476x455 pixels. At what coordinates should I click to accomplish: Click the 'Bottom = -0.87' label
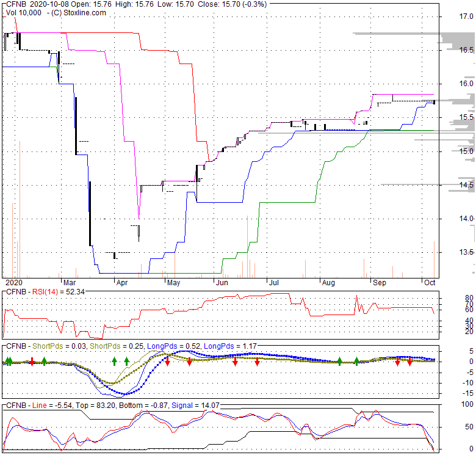pyautogui.click(x=144, y=406)
